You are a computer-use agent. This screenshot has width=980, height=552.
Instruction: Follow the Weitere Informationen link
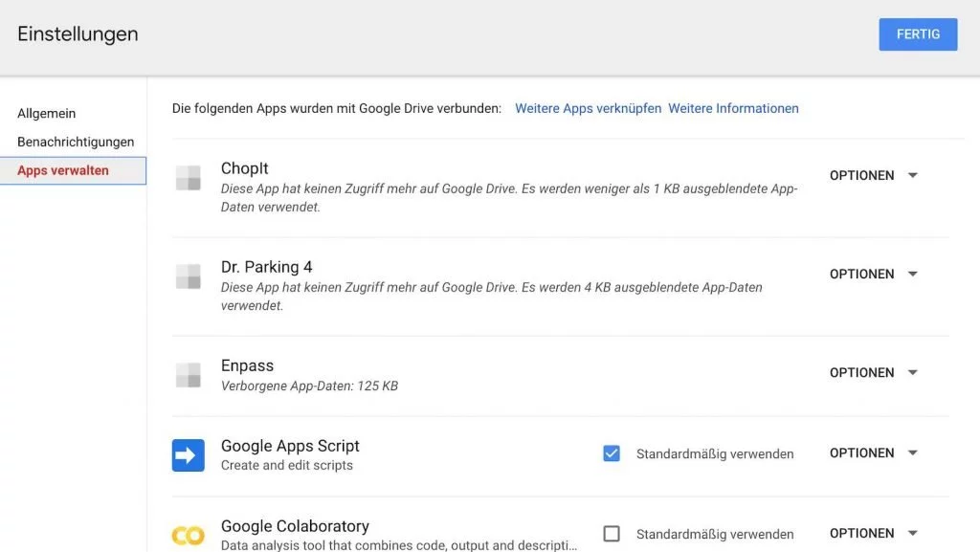pos(733,109)
